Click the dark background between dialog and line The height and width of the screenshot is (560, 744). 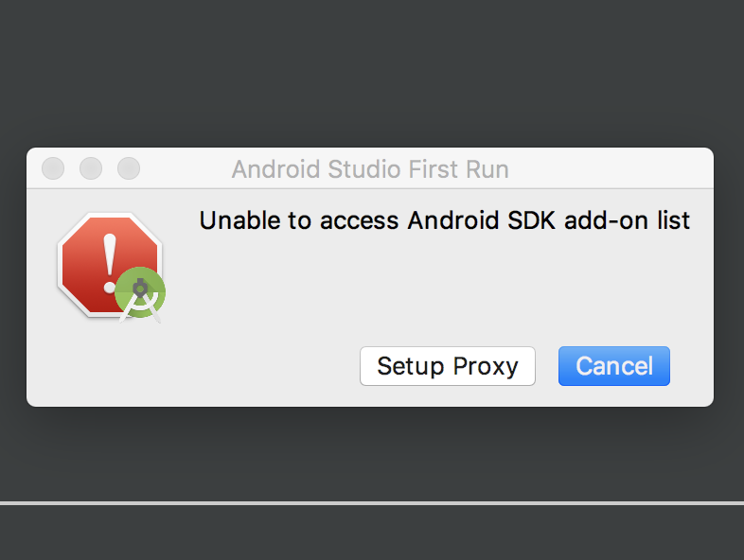pyautogui.click(x=372, y=455)
